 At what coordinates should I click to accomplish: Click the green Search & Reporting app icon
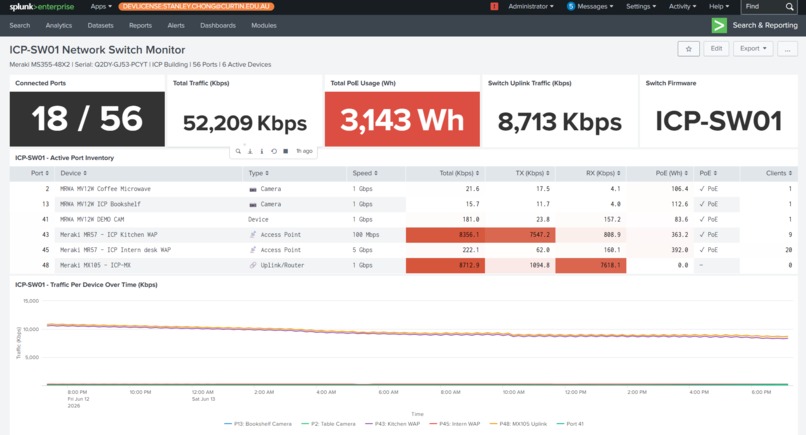tap(719, 25)
